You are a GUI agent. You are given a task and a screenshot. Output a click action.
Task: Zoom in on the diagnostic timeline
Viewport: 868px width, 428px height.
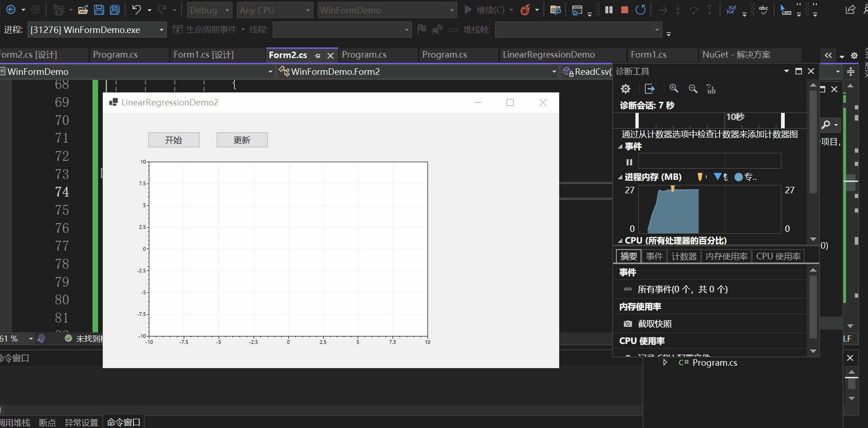674,89
